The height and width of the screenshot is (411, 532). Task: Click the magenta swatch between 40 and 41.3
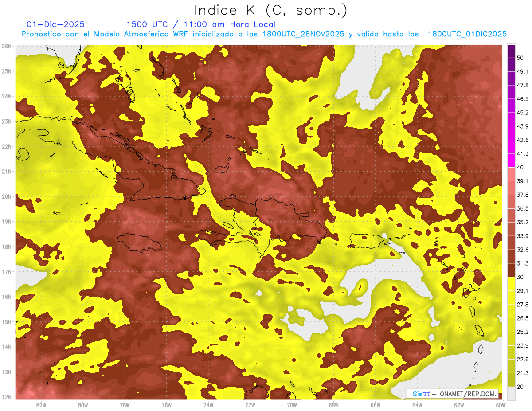[511, 160]
